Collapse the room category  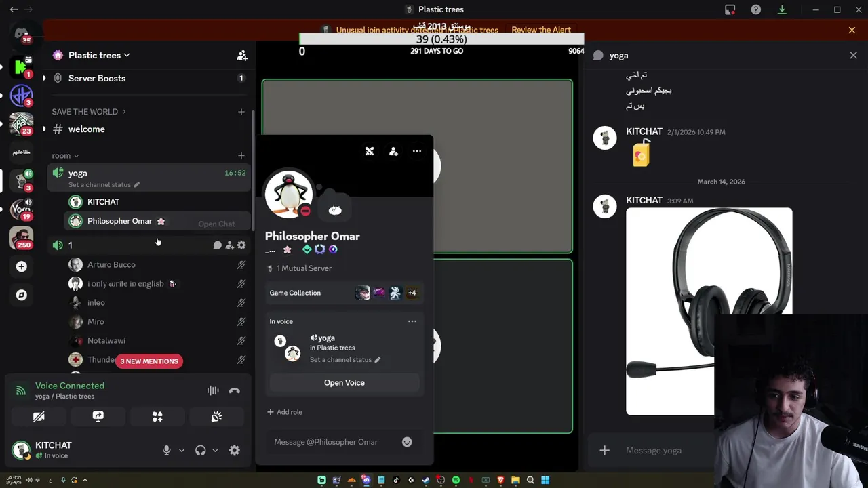tap(65, 156)
